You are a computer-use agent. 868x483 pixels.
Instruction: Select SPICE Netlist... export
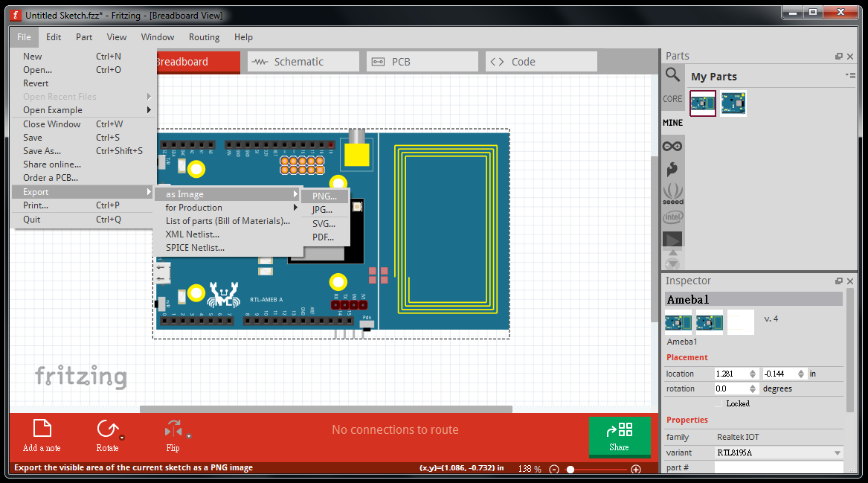point(228,248)
